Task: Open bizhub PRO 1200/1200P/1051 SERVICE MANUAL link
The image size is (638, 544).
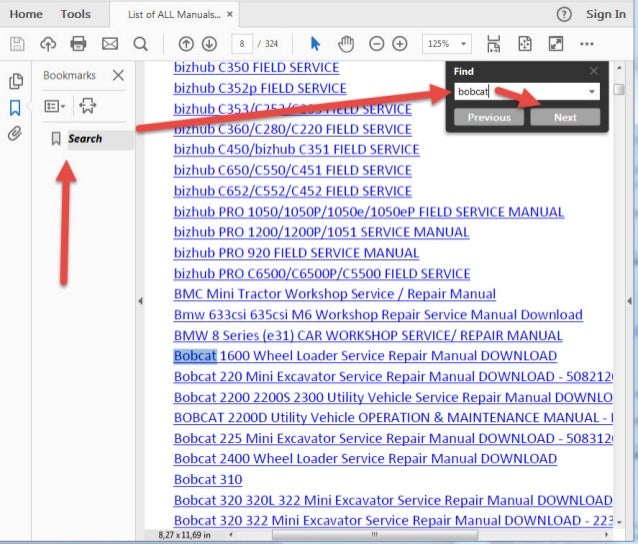Action: tap(321, 232)
